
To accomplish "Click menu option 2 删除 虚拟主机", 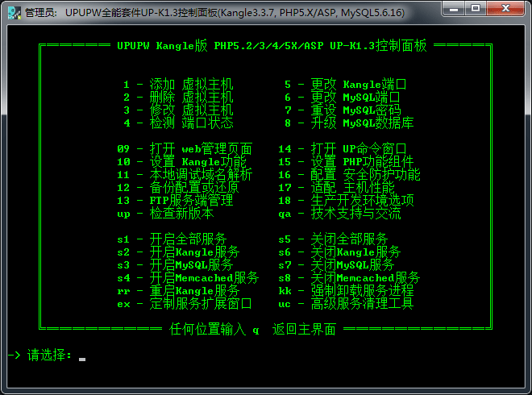I will tap(178, 98).
